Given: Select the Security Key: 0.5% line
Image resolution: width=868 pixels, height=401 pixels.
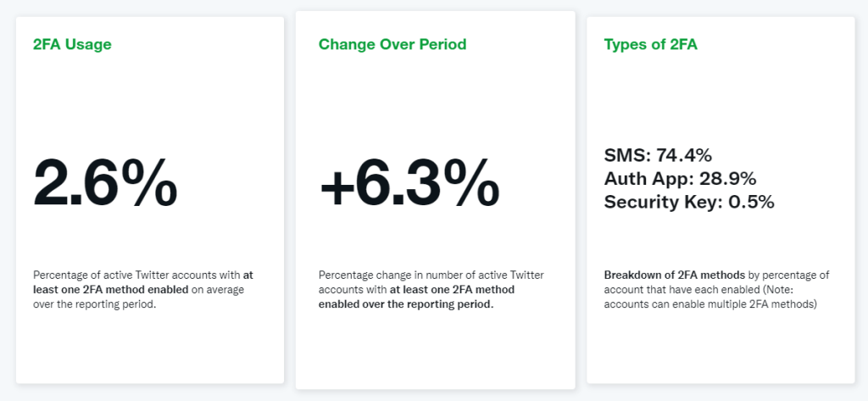Looking at the screenshot, I should pyautogui.click(x=688, y=203).
